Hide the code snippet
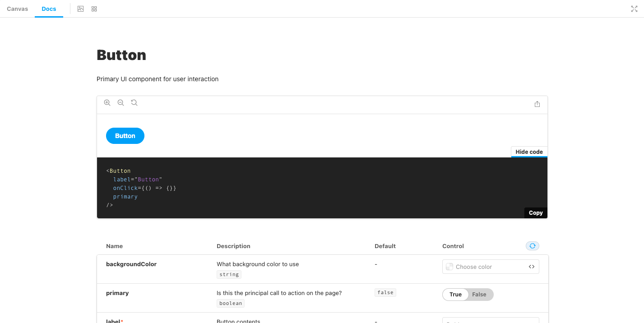644x323 pixels. pos(529,152)
